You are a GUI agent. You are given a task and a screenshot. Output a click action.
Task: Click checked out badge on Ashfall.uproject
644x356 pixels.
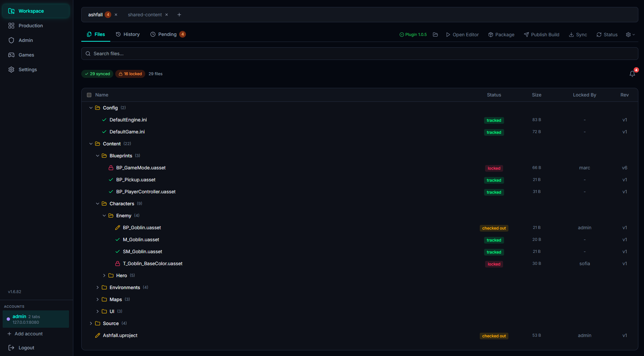494,336
